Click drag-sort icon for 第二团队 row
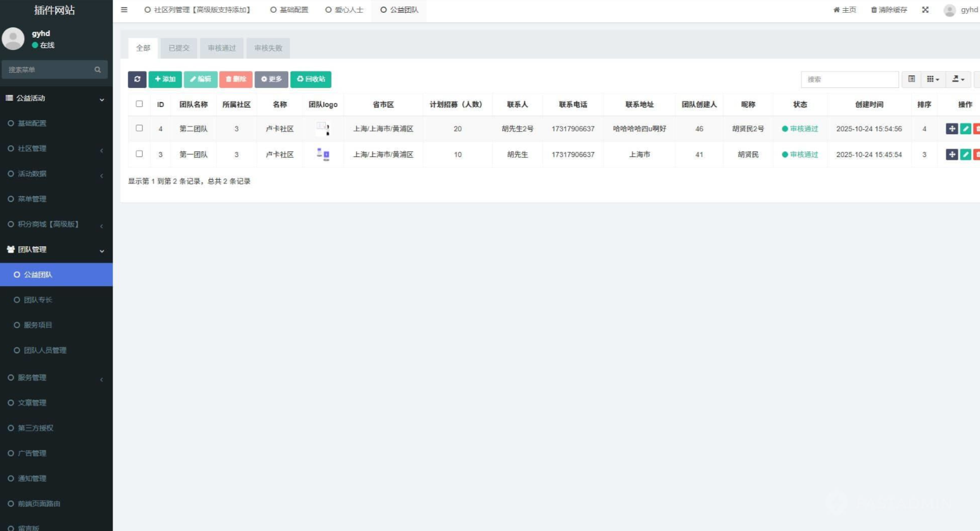Viewport: 980px width, 531px height. coord(951,128)
